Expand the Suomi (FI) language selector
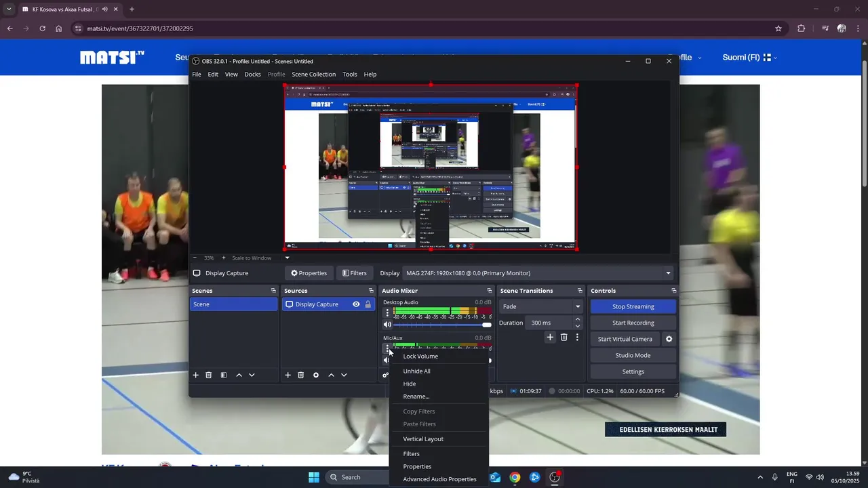The image size is (868, 488). tap(749, 58)
